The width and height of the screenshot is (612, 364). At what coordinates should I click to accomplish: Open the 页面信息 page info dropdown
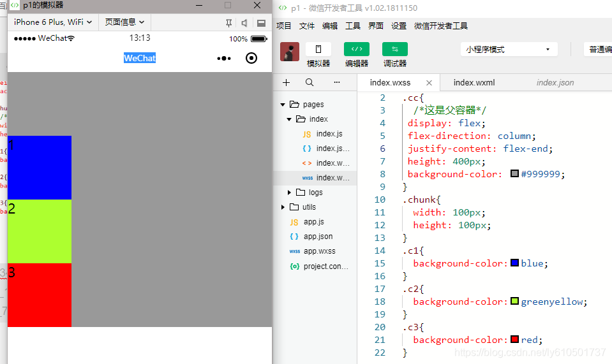tap(124, 22)
